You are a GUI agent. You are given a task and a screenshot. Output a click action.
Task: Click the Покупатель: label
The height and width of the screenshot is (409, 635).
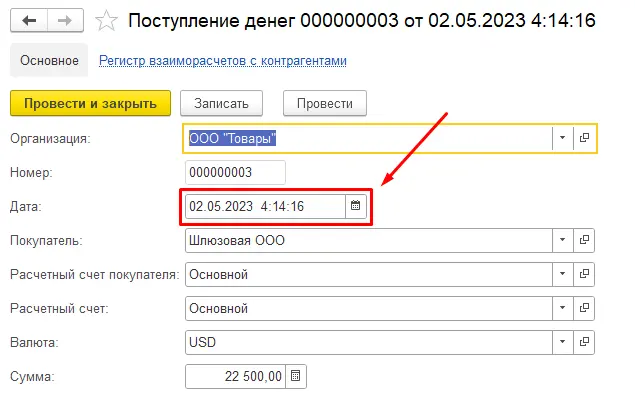coord(46,241)
